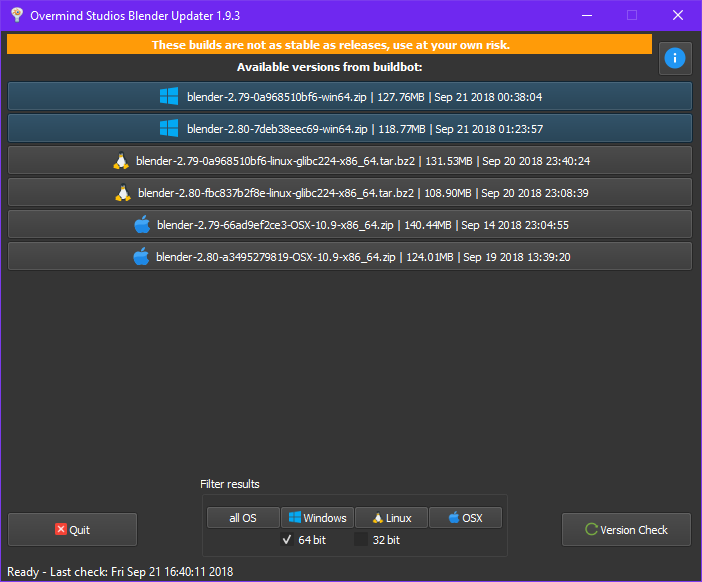Click Windows logo on 2.80 win64 row
Screen dimensions: 702x582
tap(169, 128)
